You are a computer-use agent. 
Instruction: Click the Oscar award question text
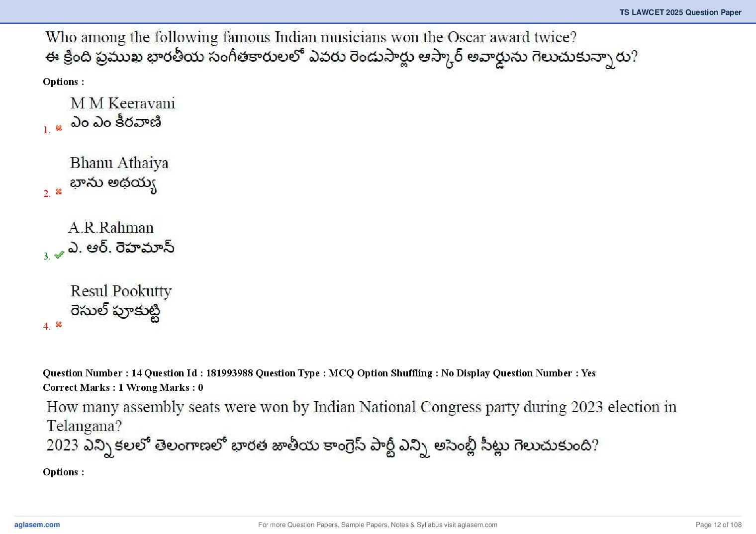[311, 37]
